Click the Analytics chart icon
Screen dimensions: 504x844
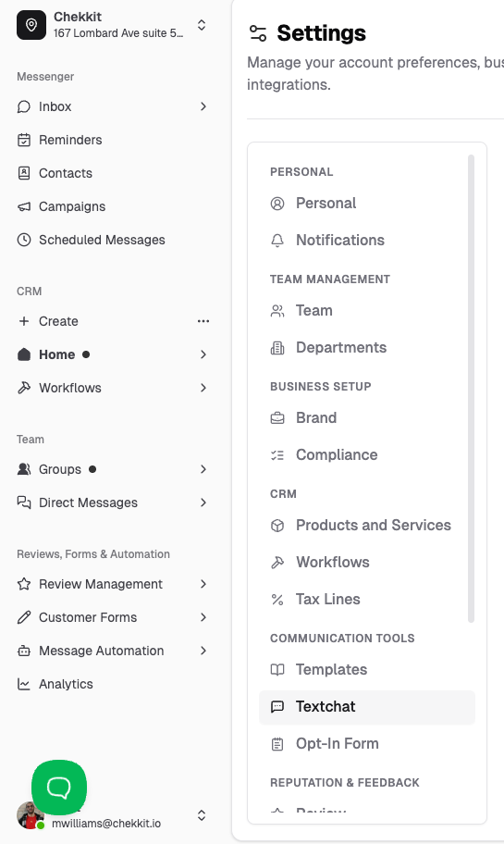[x=24, y=684]
